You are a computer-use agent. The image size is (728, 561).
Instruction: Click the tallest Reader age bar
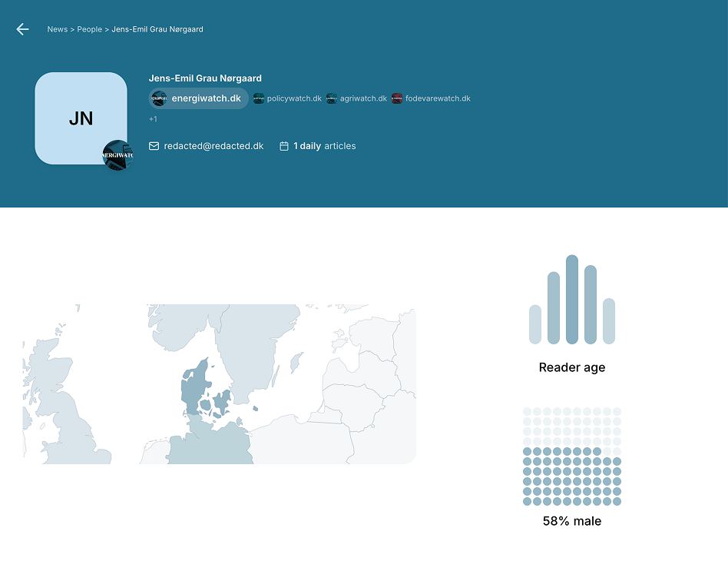pyautogui.click(x=572, y=299)
